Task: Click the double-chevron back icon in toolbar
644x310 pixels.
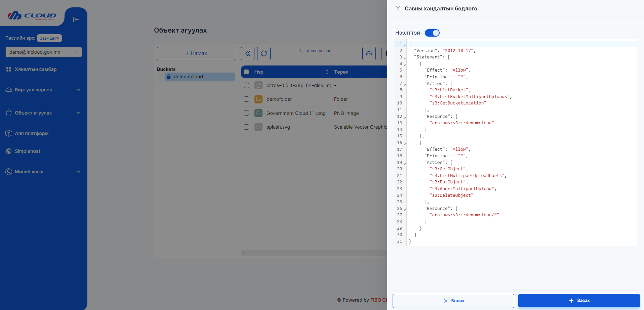Action: tap(248, 53)
